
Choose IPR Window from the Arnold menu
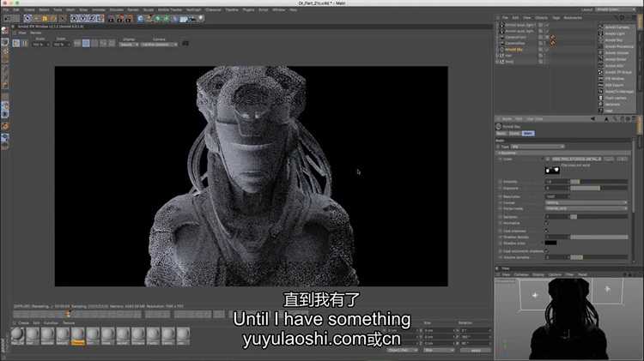(615, 78)
